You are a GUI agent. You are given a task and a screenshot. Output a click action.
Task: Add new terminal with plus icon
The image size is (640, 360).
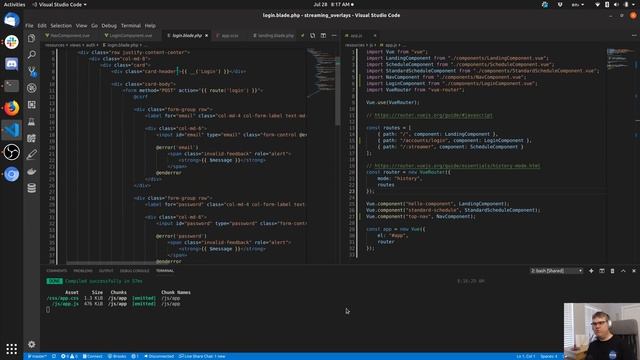click(x=591, y=271)
